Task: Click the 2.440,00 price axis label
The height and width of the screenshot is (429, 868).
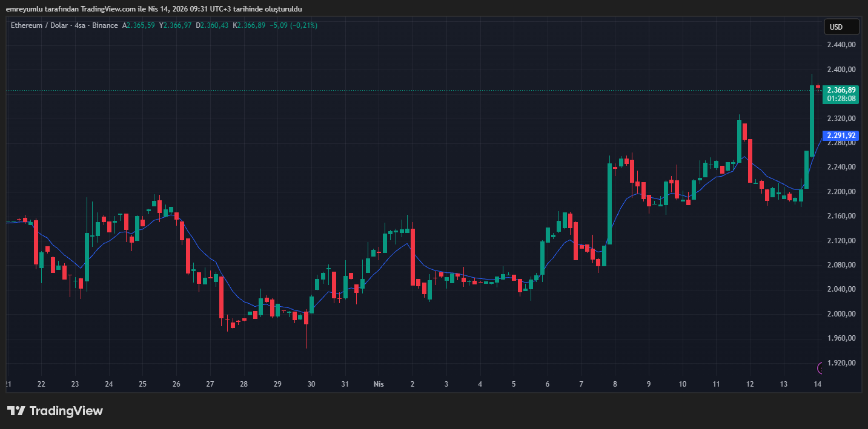Action: pos(840,45)
